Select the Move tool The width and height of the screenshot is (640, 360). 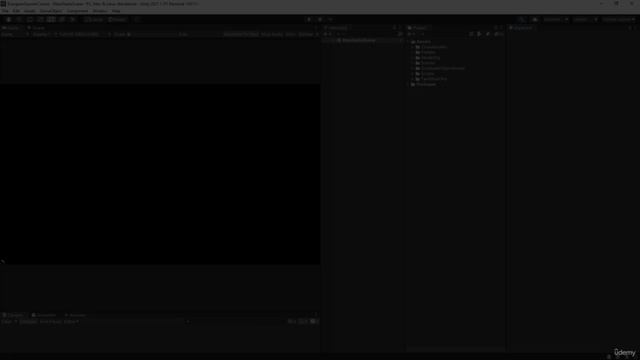point(19,20)
